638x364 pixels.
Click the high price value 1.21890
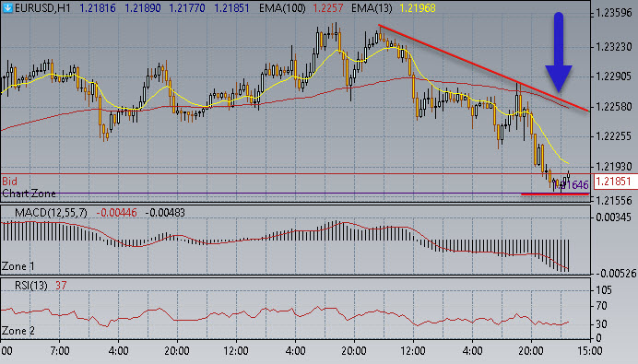[x=142, y=8]
